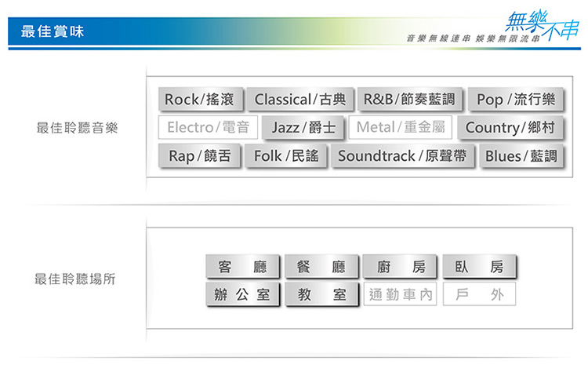Click the R&B/節奏藍調 tag

pos(410,100)
